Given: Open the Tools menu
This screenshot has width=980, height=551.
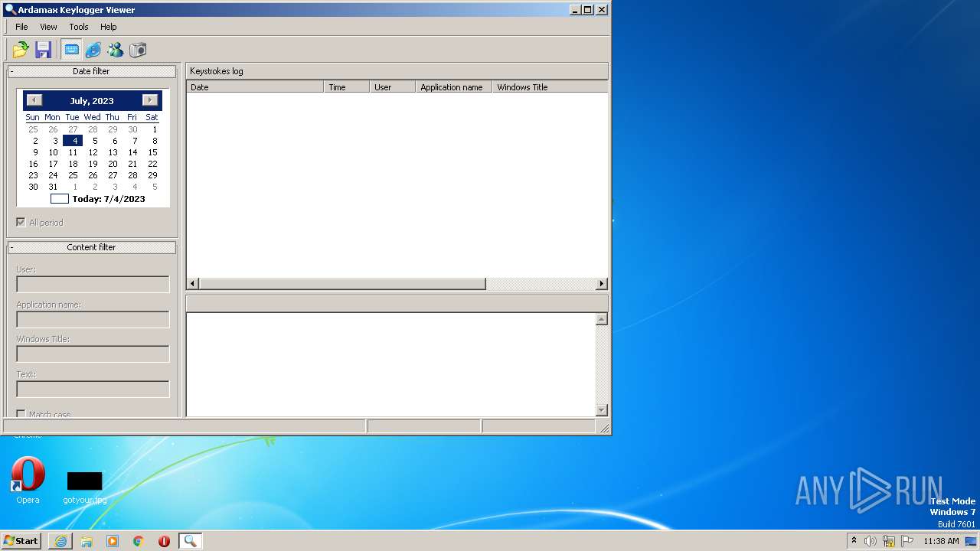Looking at the screenshot, I should point(79,27).
